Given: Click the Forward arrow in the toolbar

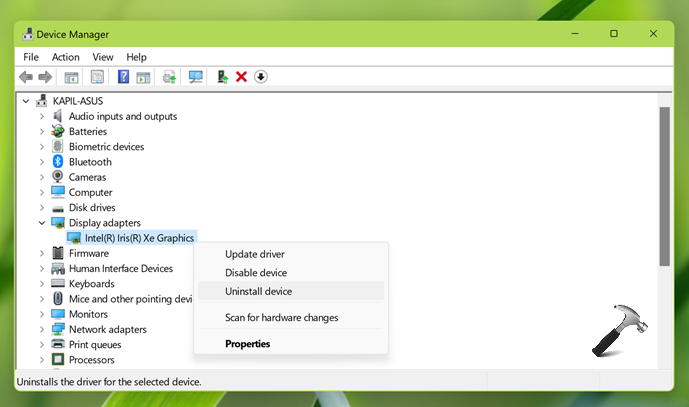Looking at the screenshot, I should pyautogui.click(x=45, y=77).
